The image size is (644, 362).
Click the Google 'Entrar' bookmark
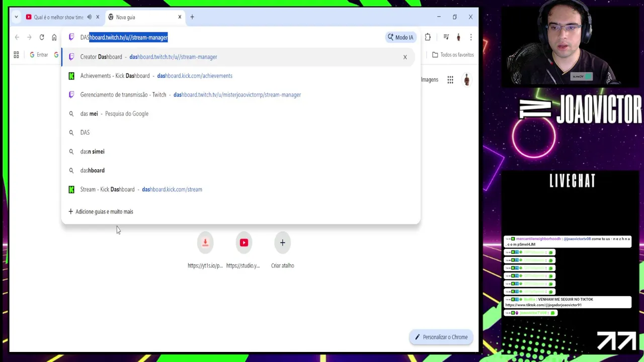(39, 55)
